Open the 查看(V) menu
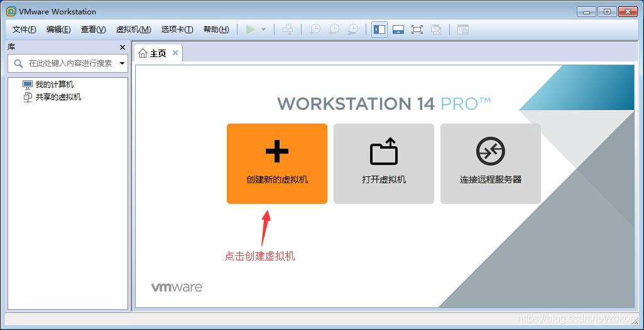Viewport: 644px width, 330px height. [x=93, y=29]
